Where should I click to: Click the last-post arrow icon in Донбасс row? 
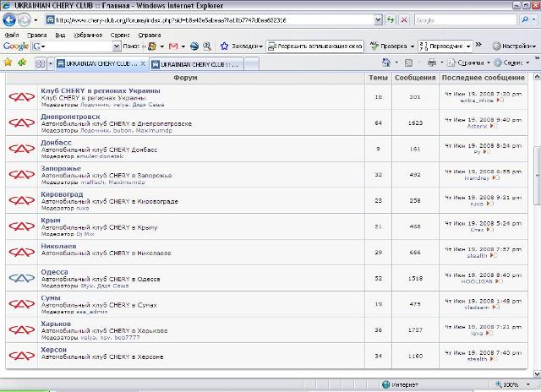click(487, 152)
